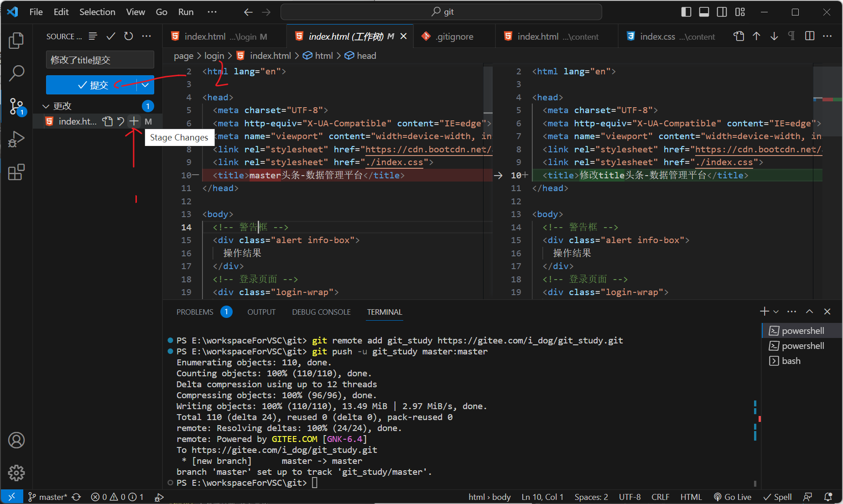This screenshot has height=504, width=843.
Task: Open the View menu
Action: pos(135,12)
